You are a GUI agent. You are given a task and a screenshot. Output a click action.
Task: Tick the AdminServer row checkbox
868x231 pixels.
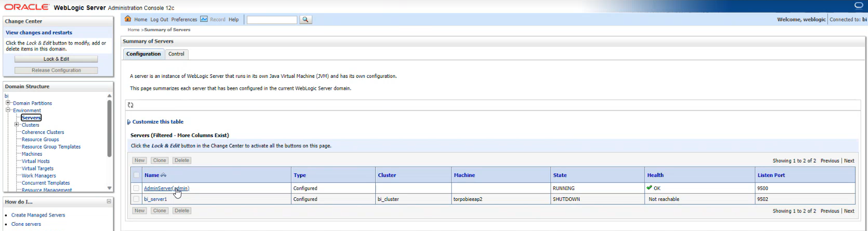point(136,188)
